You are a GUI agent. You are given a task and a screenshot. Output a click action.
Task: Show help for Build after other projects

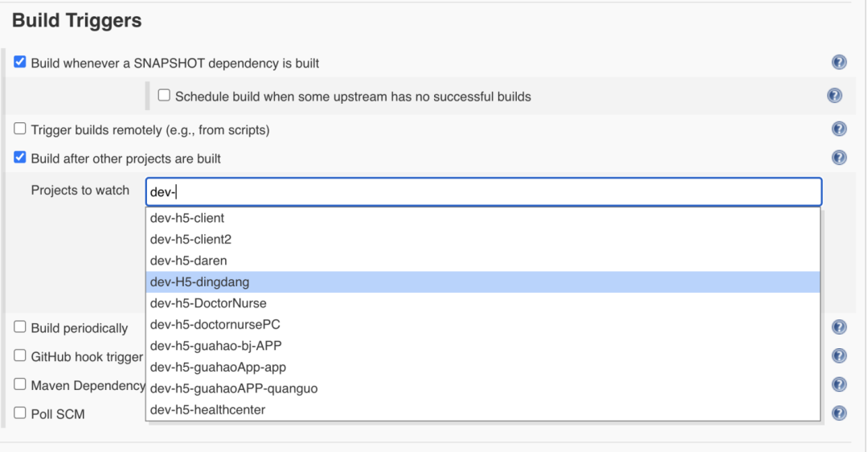pos(839,158)
